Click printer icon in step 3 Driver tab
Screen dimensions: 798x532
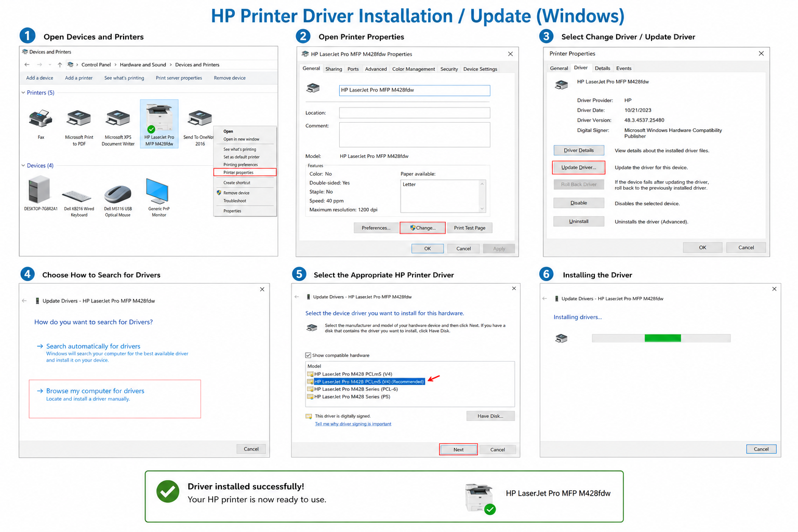click(x=562, y=85)
